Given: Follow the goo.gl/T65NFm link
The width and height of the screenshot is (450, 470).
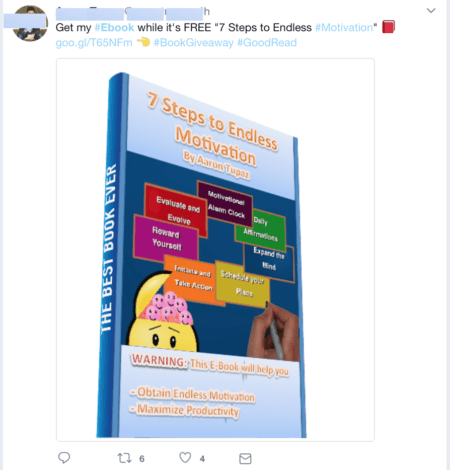Looking at the screenshot, I should click(94, 43).
